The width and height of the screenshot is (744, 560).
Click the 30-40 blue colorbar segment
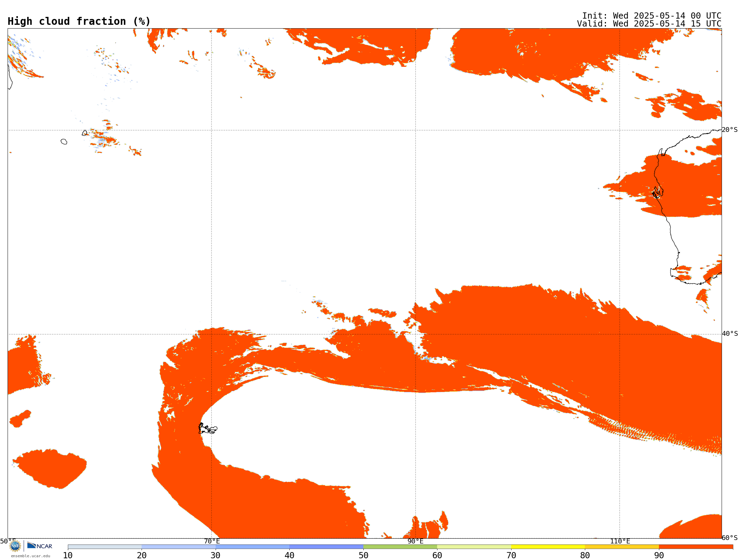click(x=252, y=547)
